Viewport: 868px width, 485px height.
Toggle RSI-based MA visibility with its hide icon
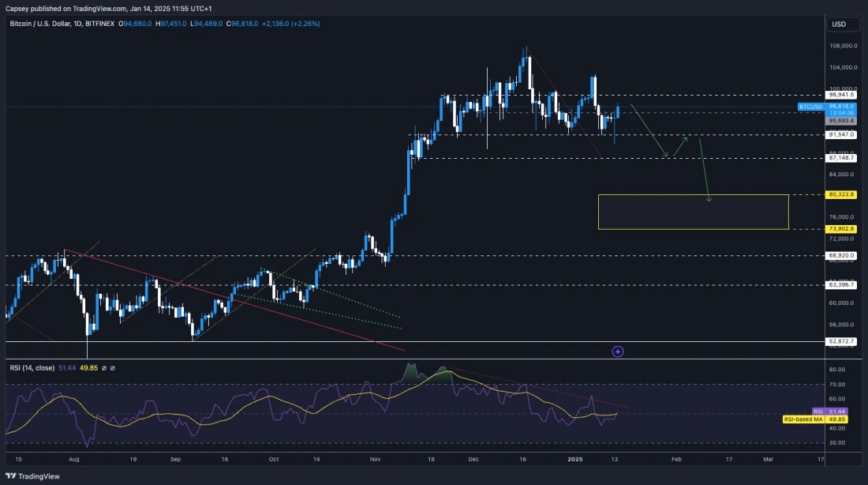pos(113,368)
